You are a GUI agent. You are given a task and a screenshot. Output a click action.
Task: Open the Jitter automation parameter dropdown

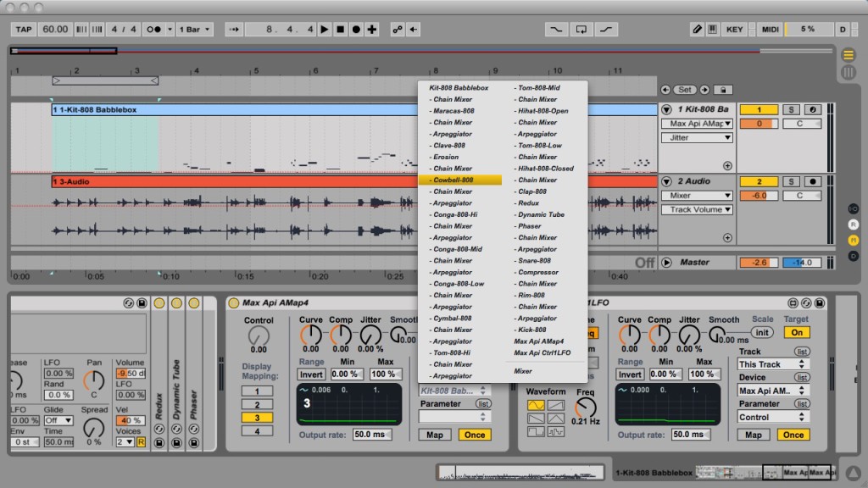point(697,137)
